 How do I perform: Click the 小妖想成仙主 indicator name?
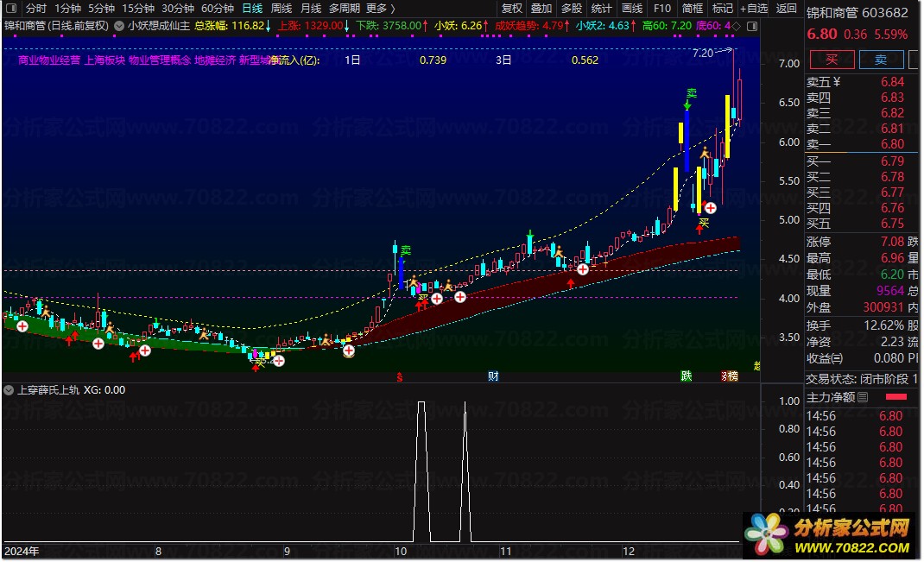pos(159,26)
